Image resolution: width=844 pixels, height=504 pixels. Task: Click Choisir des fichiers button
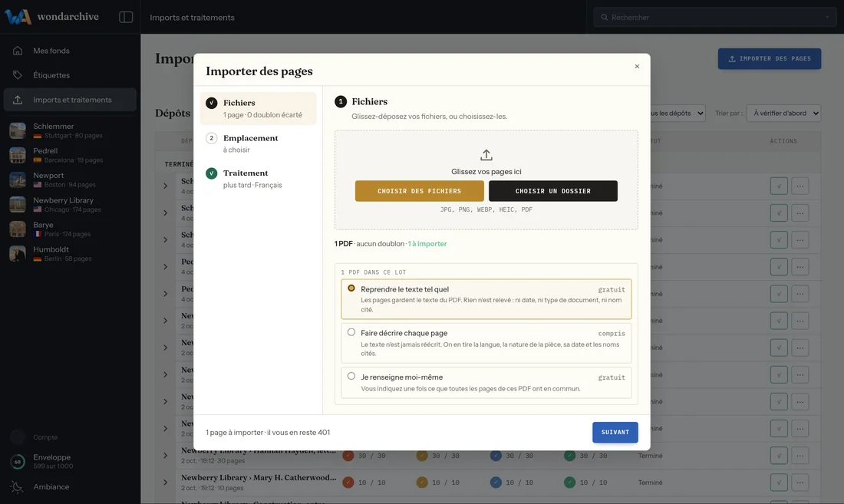(x=419, y=191)
